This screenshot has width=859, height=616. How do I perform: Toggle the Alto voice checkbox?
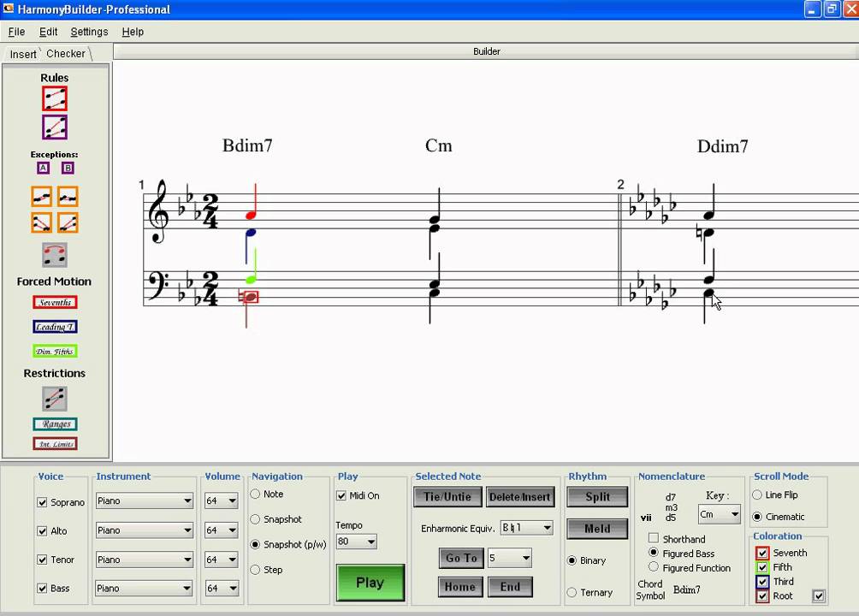(x=42, y=530)
